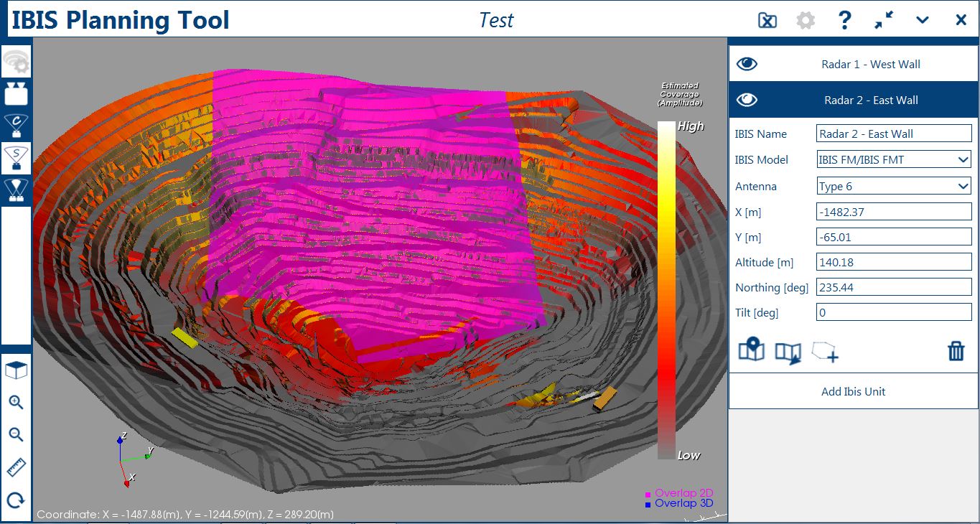Click the 'IBIS Planning Tool' title text
The image size is (980, 524).
click(121, 19)
